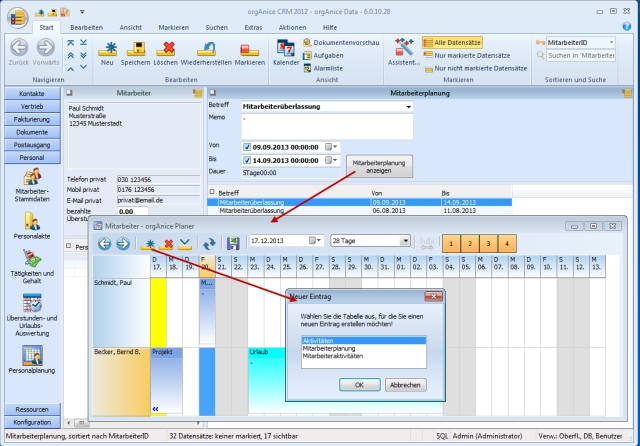Click the orgAnice application menu orb
The height and width of the screenshot is (446, 640).
point(17,18)
